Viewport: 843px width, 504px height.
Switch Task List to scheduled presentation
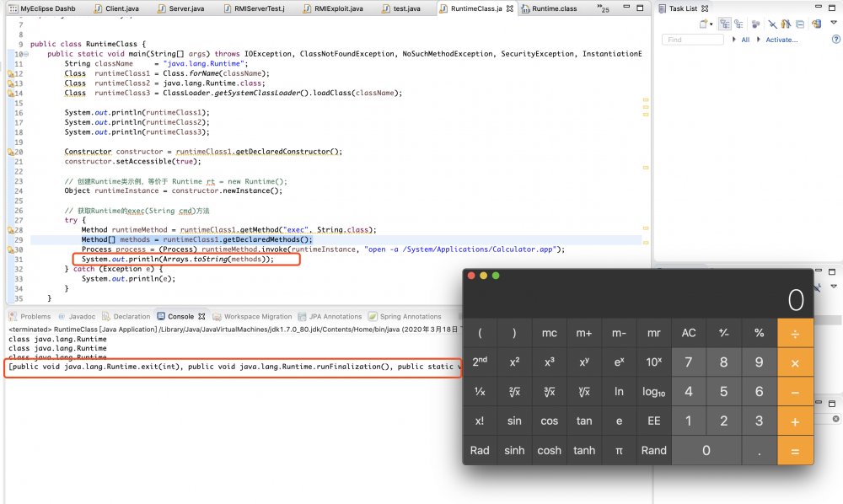point(739,24)
